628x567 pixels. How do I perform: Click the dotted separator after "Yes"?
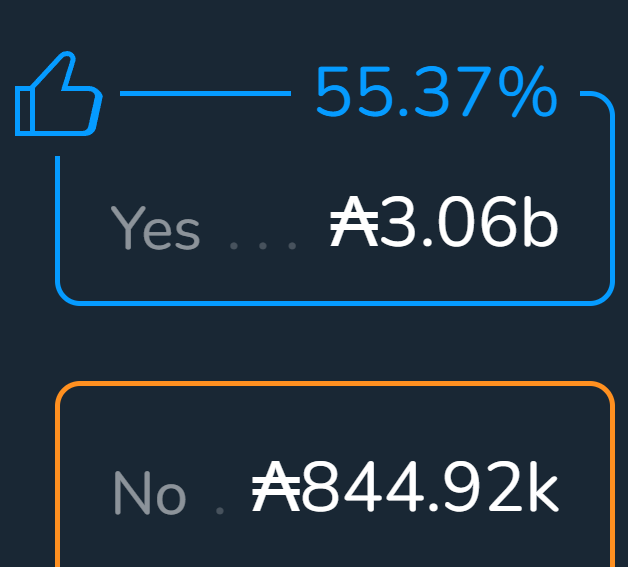(263, 244)
